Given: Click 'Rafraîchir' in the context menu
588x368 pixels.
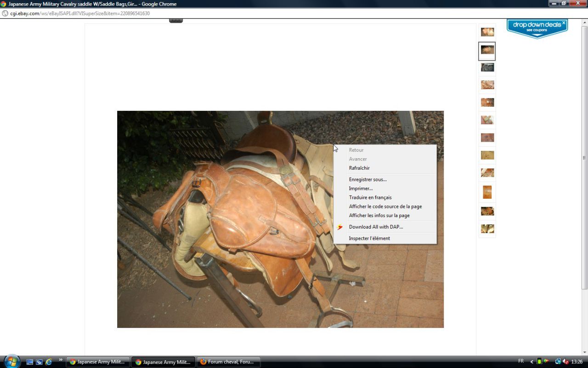Looking at the screenshot, I should click(359, 168).
